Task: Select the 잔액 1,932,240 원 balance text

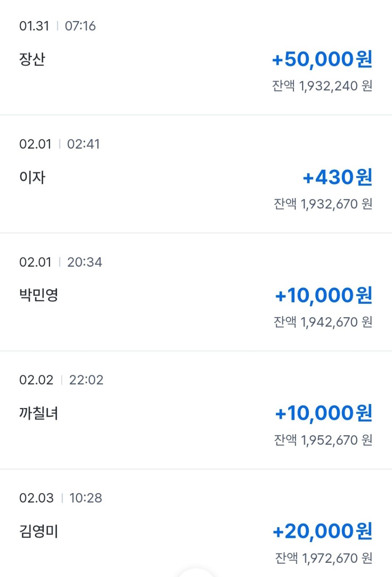Action: point(322,86)
